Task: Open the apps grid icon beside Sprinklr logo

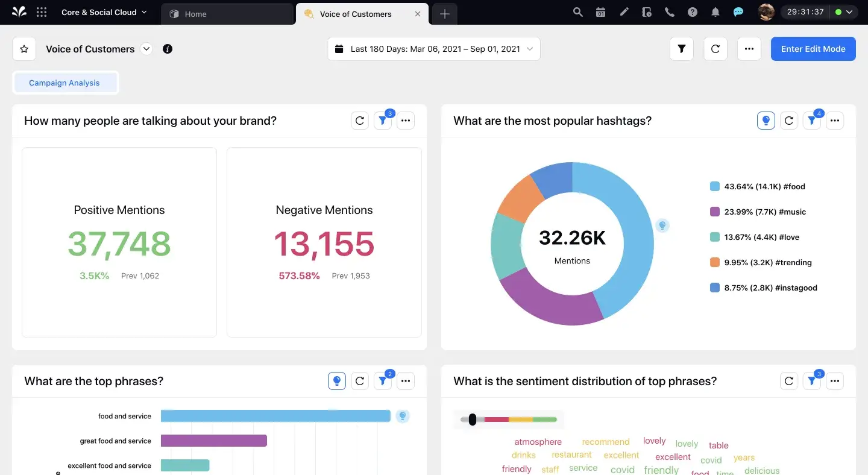Action: (42, 12)
